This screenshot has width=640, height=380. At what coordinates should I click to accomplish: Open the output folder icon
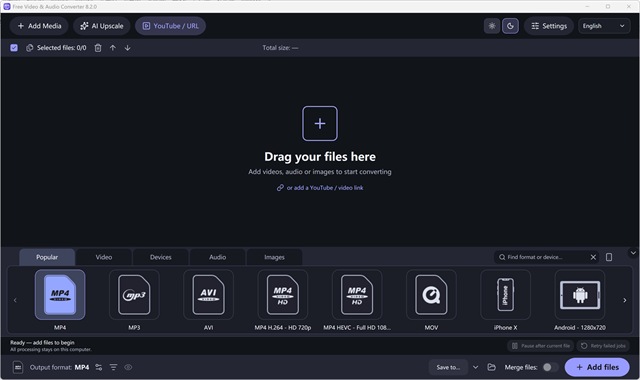tap(491, 367)
